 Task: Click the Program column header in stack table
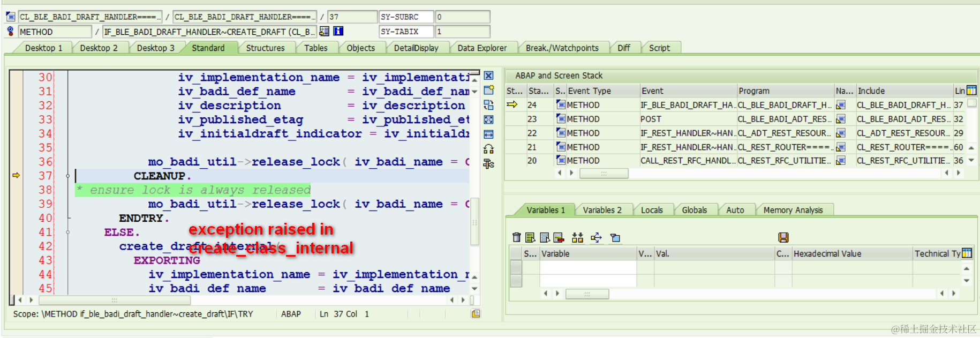coord(785,91)
